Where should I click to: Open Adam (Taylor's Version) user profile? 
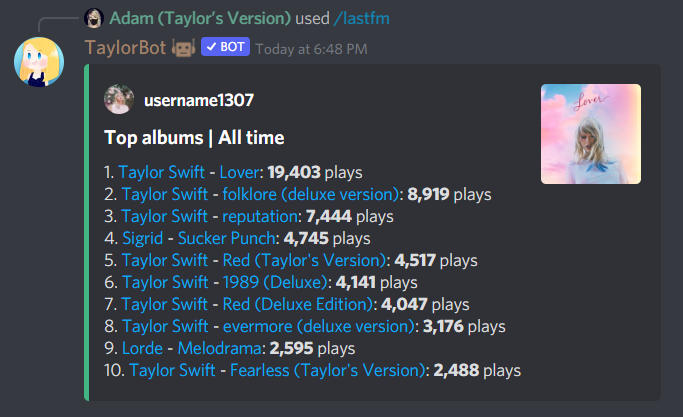point(200,18)
